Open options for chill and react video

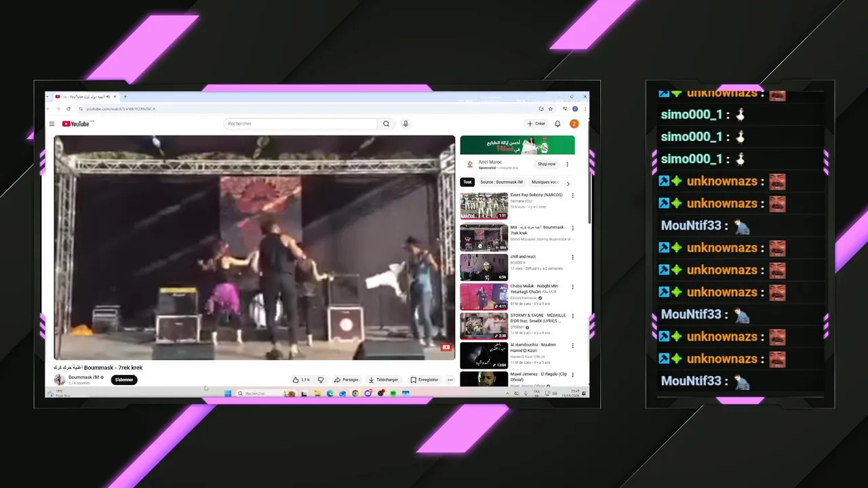click(x=572, y=258)
